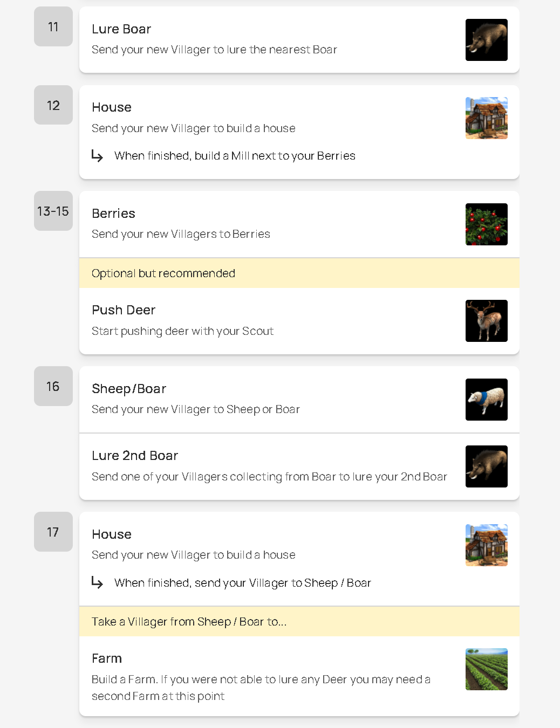The width and height of the screenshot is (560, 728).
Task: Click the Berries bush icon
Action: click(x=486, y=224)
